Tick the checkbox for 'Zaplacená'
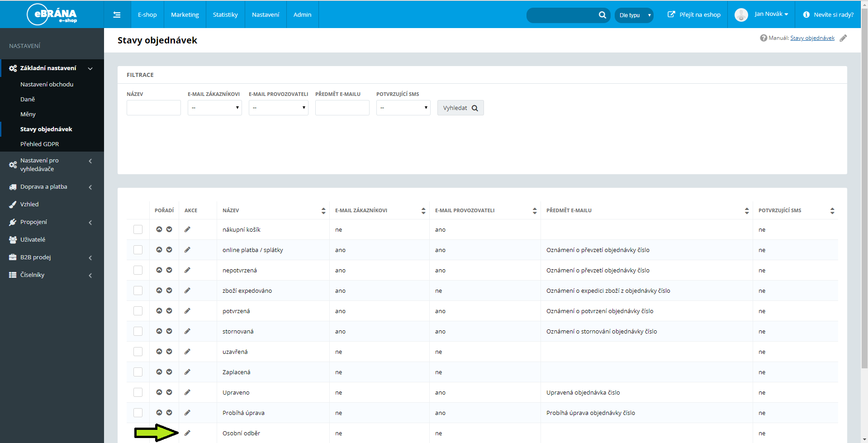The image size is (868, 443). [x=138, y=372]
